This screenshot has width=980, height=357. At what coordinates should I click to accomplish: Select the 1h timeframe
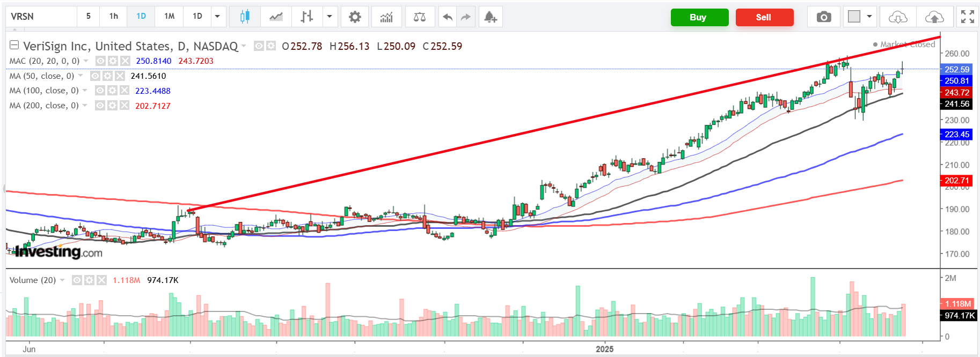coord(114,17)
